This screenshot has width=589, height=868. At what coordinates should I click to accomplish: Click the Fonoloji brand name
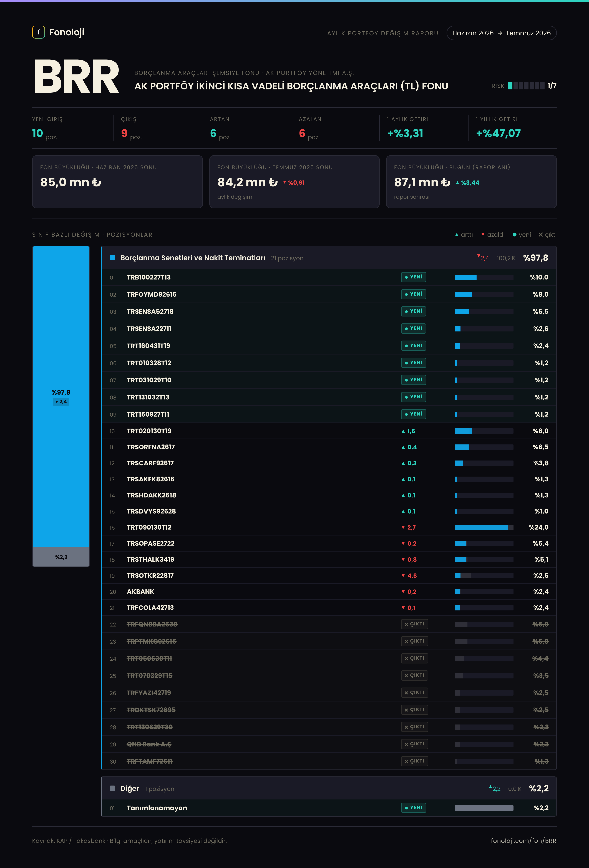67,32
